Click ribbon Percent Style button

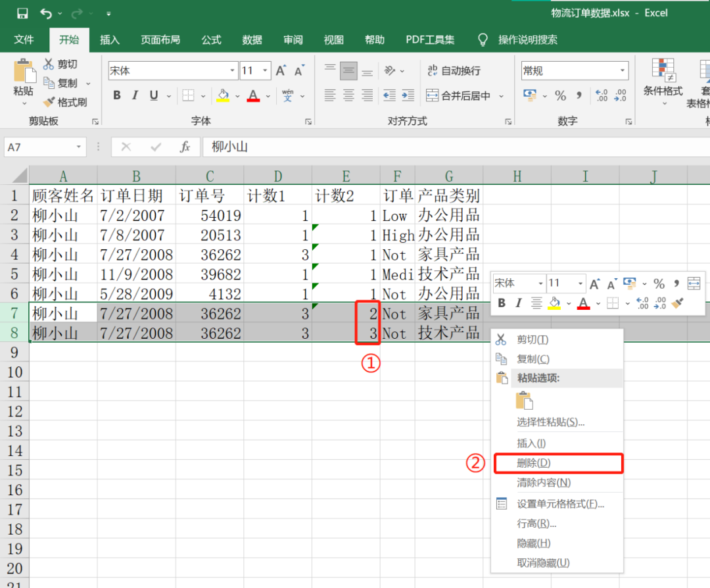tap(561, 95)
